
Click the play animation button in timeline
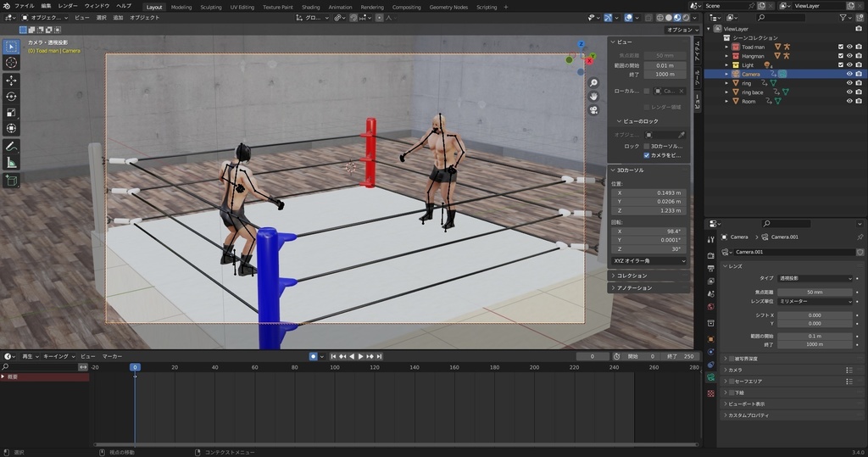coord(360,357)
